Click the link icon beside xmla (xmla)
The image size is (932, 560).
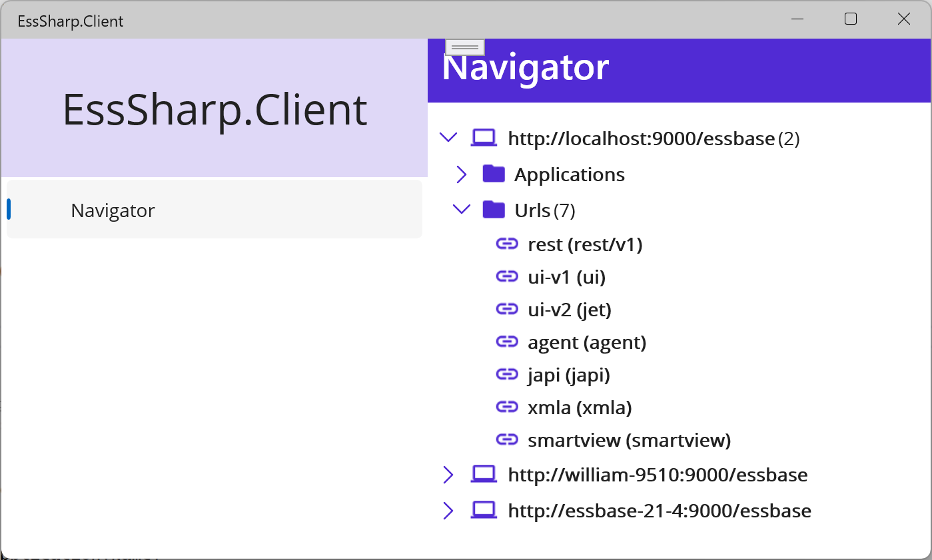coord(507,407)
